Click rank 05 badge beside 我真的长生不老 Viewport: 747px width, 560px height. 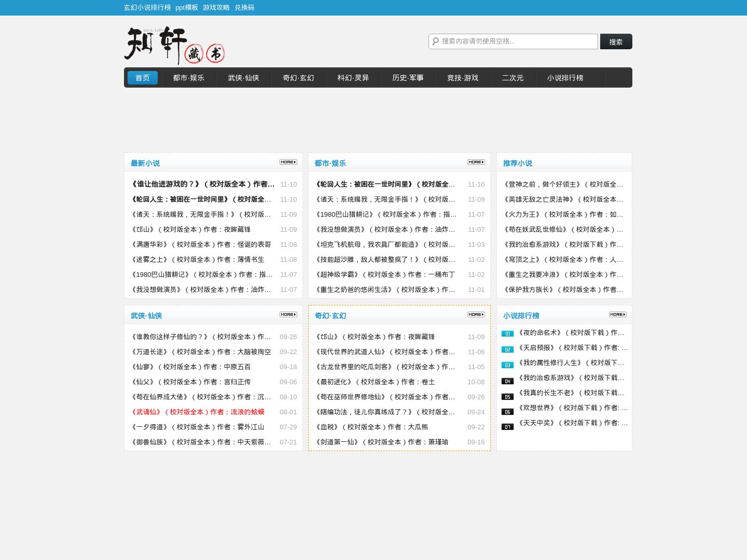tap(507, 397)
